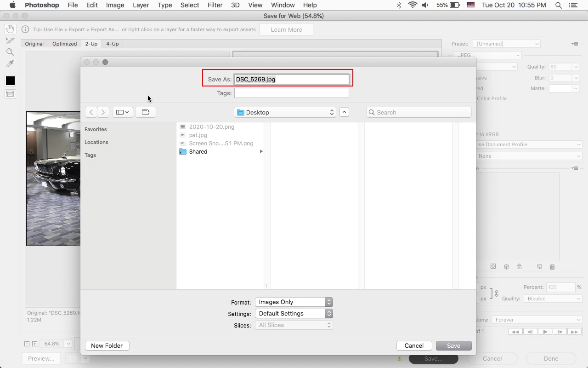Open the Window menu
The image size is (588, 368).
[x=283, y=5]
